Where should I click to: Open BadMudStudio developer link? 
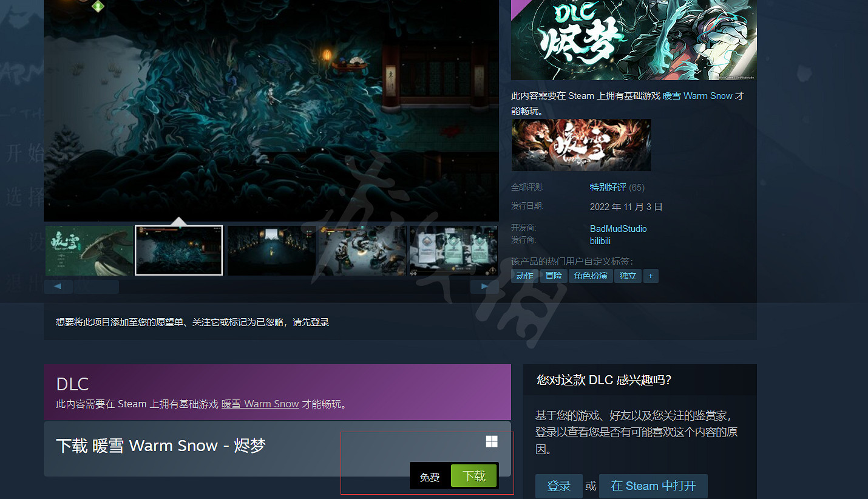(618, 229)
